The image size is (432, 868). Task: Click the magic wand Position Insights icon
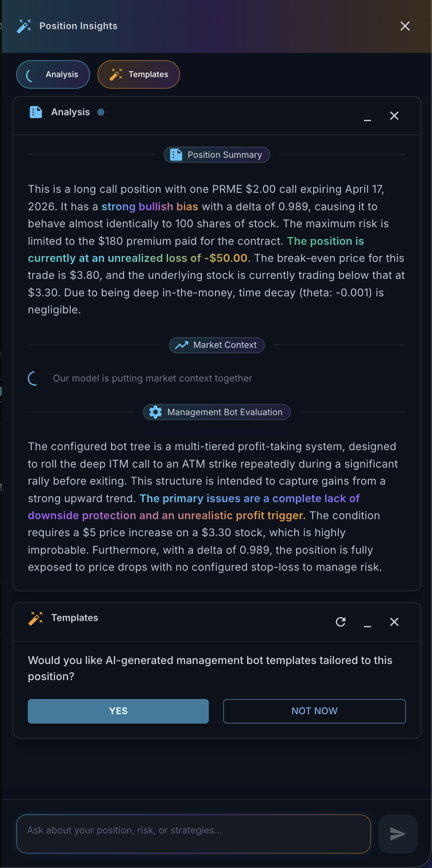[x=24, y=26]
